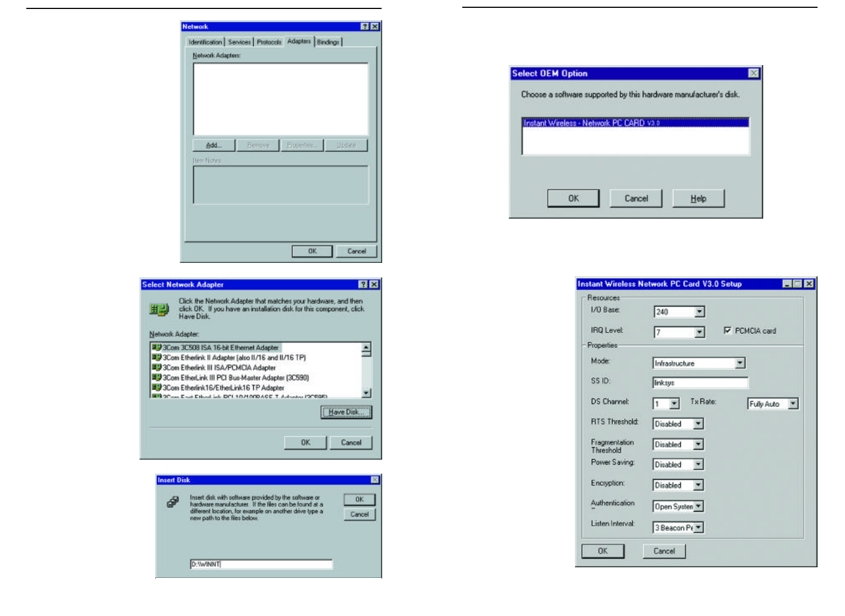Select "3Com Etherlink16/EtherLink16 TP Adapter" row
Image resolution: width=845 pixels, height=616 pixels.
coord(224,388)
